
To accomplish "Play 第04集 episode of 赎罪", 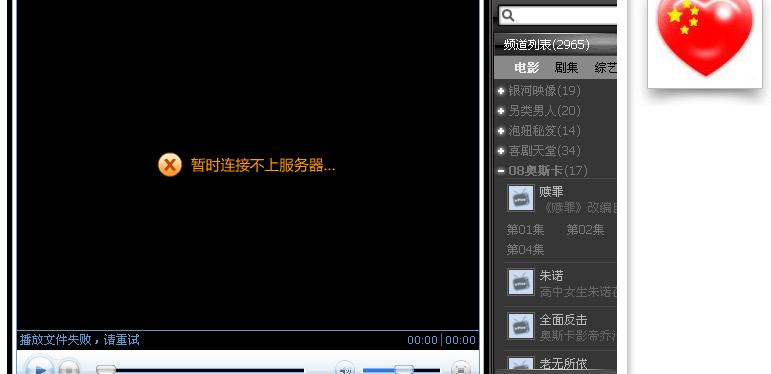I will tap(526, 250).
